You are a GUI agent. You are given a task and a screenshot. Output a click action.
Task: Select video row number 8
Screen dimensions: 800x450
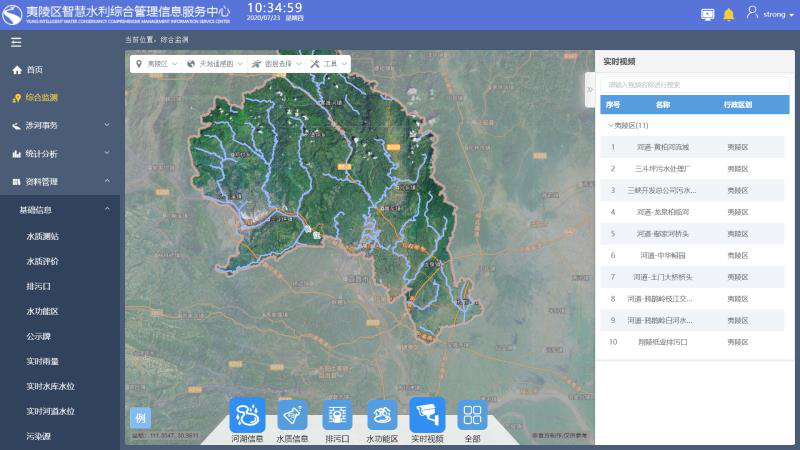[692, 299]
